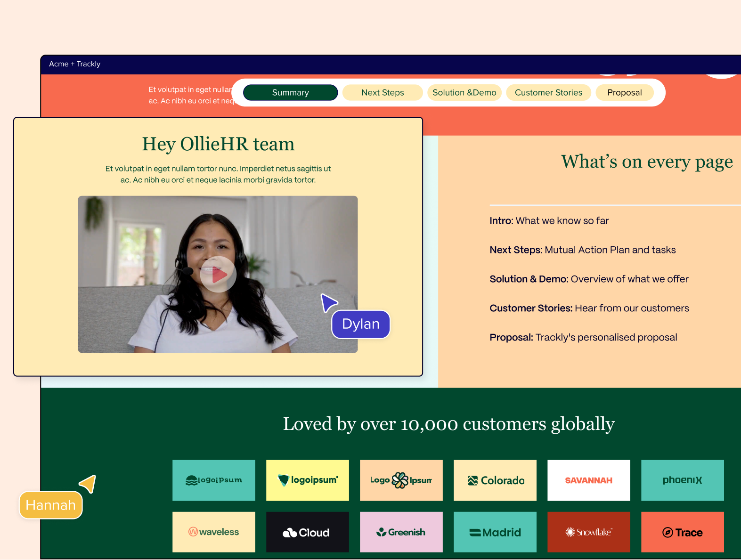
Task: Select the black Cloud logo tile
Action: (x=308, y=532)
